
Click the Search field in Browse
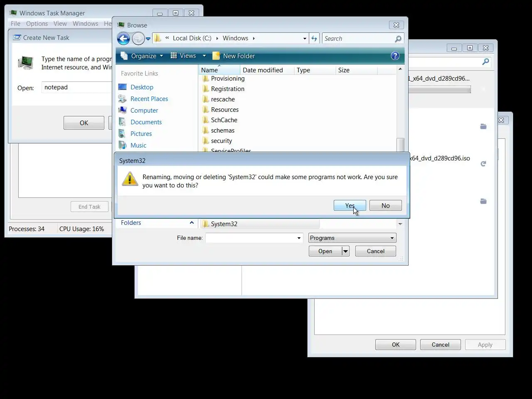tap(358, 39)
